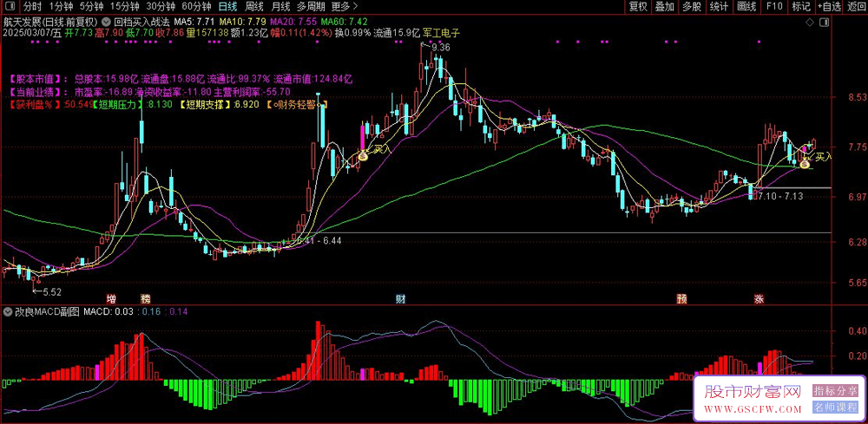The width and height of the screenshot is (868, 424).
Task: Select the 日线 daily chart tab
Action: pos(227,7)
